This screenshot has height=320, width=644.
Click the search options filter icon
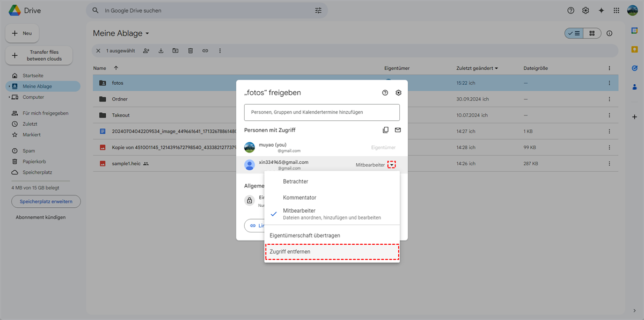pyautogui.click(x=318, y=11)
